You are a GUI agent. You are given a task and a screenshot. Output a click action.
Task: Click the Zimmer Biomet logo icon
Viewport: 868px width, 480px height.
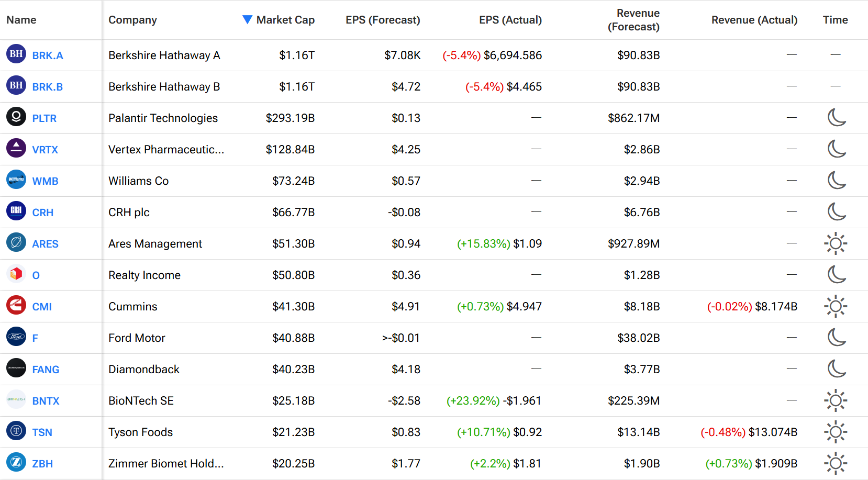tap(16, 462)
